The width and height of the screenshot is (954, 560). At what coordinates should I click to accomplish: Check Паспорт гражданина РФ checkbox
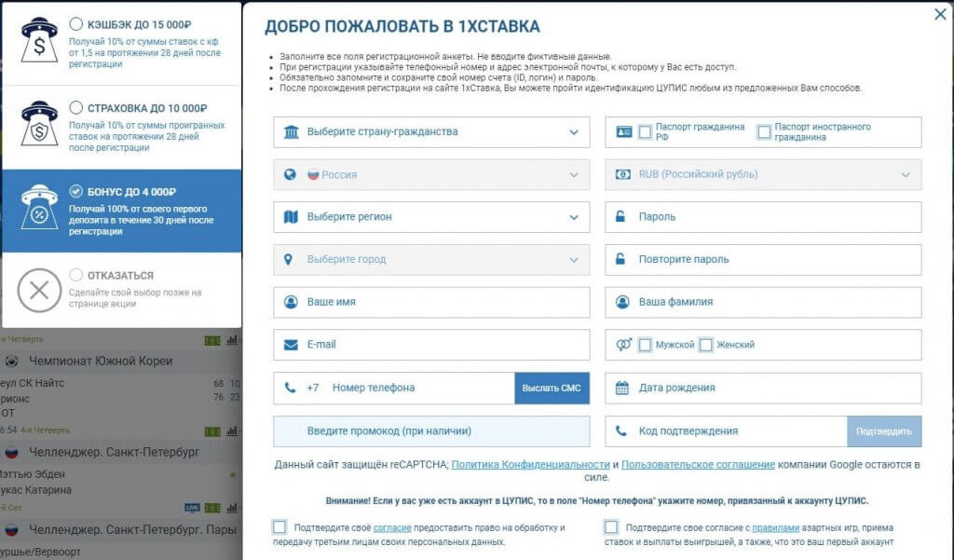(x=645, y=132)
